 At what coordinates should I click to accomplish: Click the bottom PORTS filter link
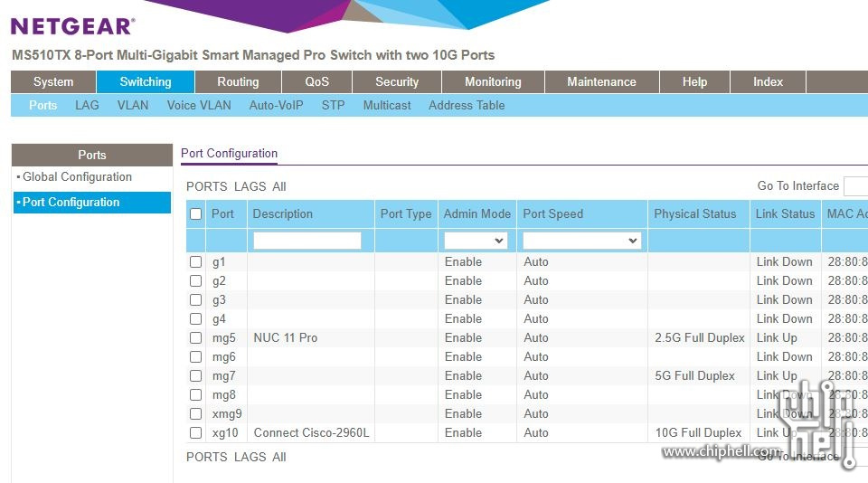pos(206,457)
